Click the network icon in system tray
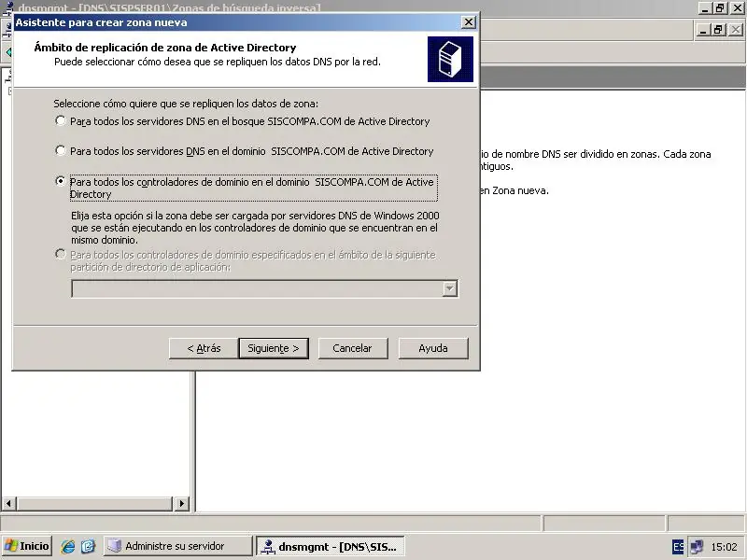Viewport: 747px width, 560px height. (697, 547)
